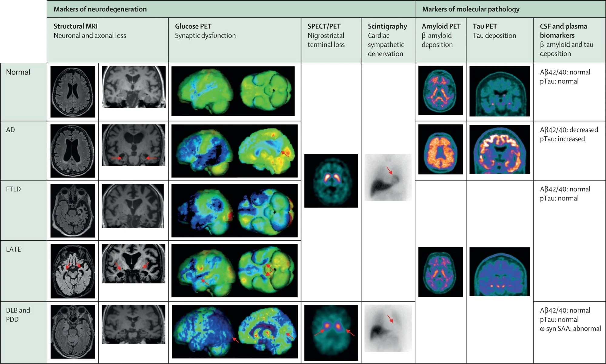Viewport: 606px width, 364px height.
Task: Click the Markers of molecular pathology header
Action: pos(471,9)
